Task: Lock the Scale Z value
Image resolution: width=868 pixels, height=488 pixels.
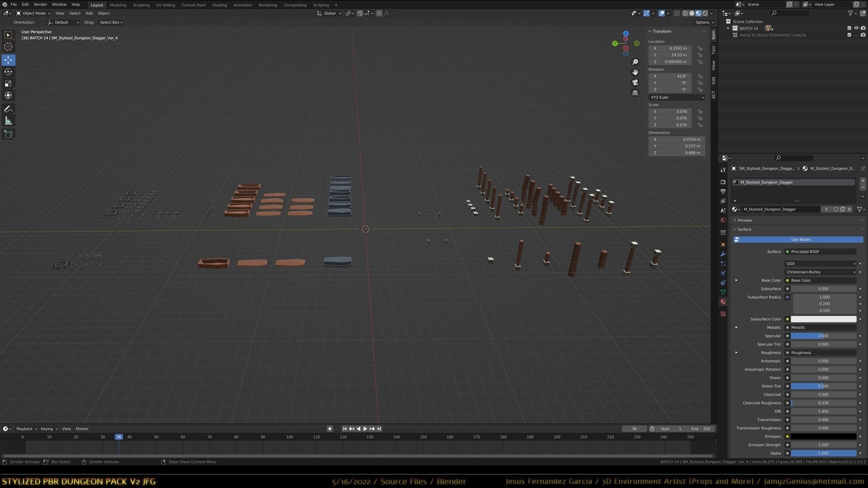Action: pos(700,125)
